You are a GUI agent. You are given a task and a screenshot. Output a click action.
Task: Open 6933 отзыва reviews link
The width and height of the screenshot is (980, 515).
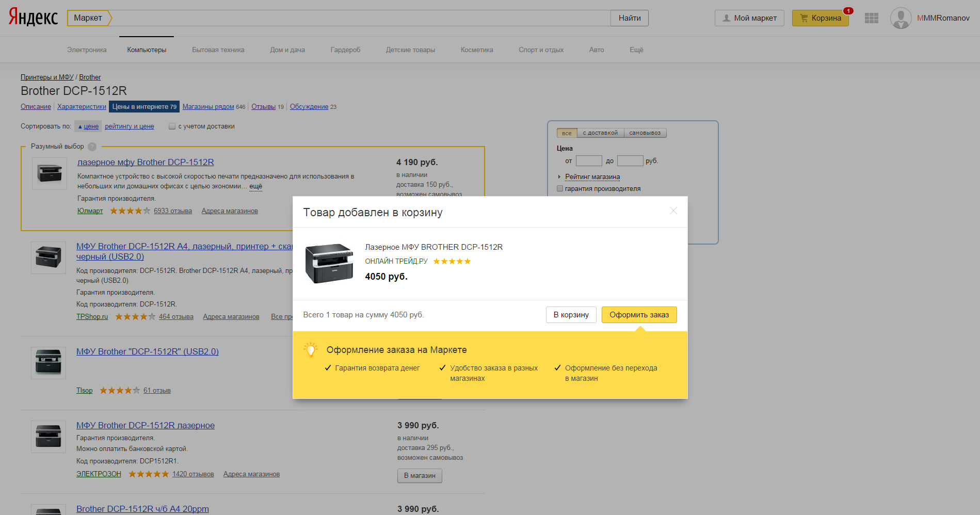pyautogui.click(x=173, y=211)
